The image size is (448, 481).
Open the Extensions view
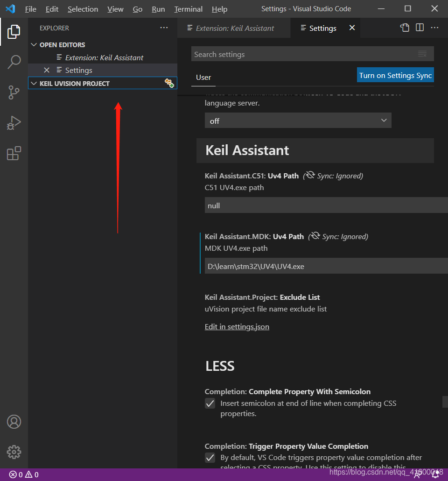14,153
